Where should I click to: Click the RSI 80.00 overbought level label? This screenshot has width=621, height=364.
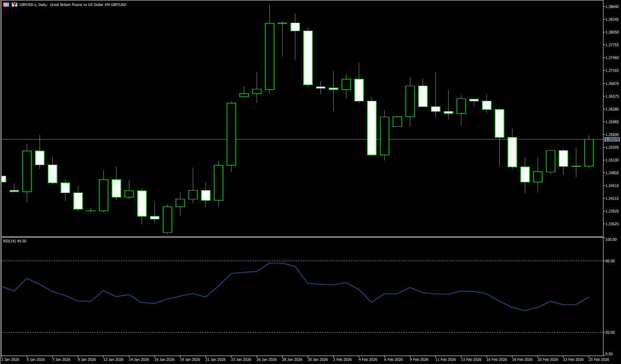(610, 261)
